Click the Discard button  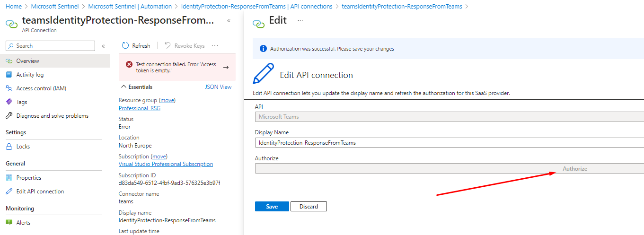pyautogui.click(x=309, y=207)
